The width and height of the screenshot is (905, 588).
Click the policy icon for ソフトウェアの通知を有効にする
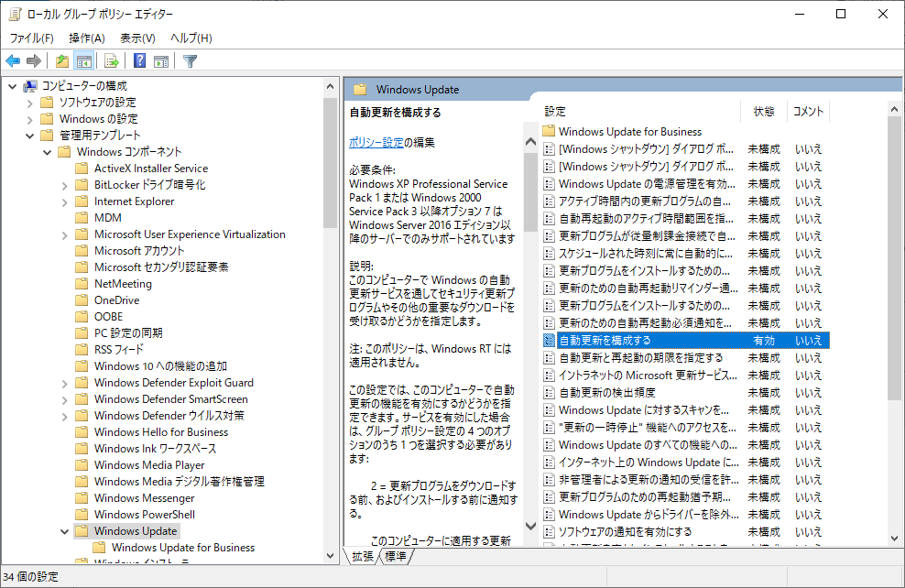coord(549,532)
